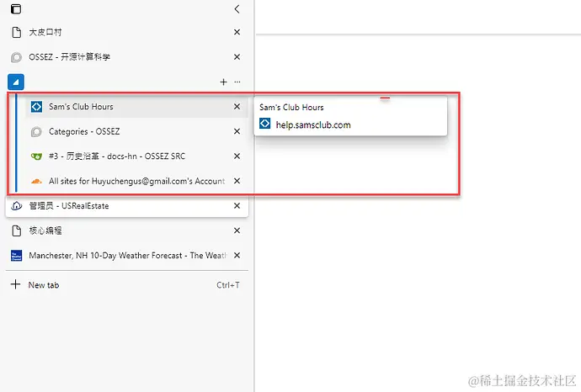Close the OSSEZ - 开源计算科学 tab

point(237,57)
